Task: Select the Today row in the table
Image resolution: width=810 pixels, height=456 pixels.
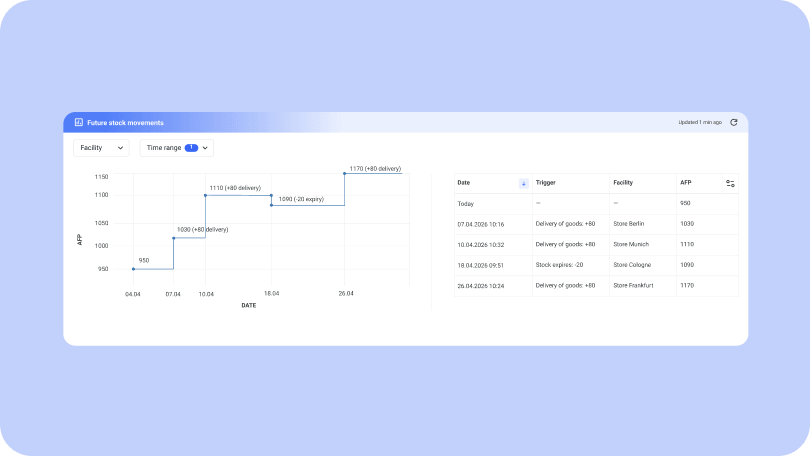Action: point(596,204)
